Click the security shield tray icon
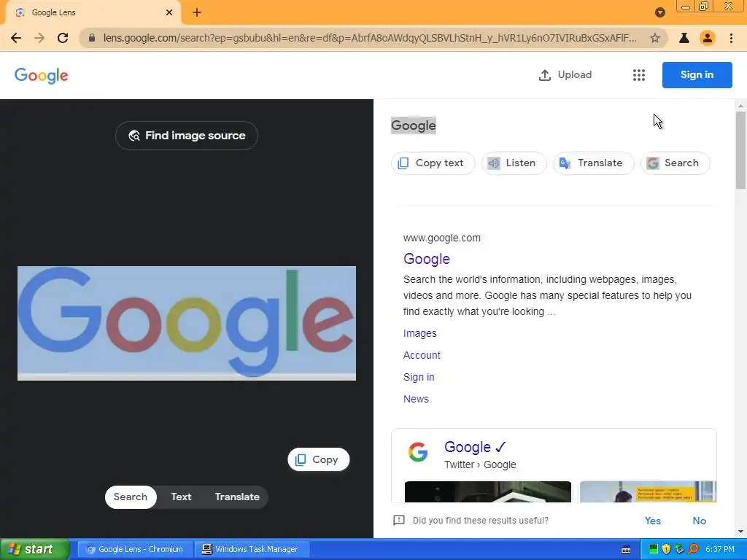This screenshot has height=560, width=747. coord(667,550)
